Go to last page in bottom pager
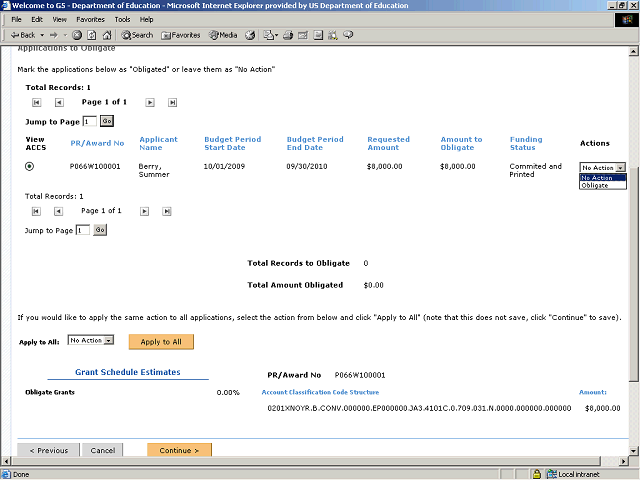Image resolution: width=640 pixels, height=480 pixels. click(x=167, y=211)
